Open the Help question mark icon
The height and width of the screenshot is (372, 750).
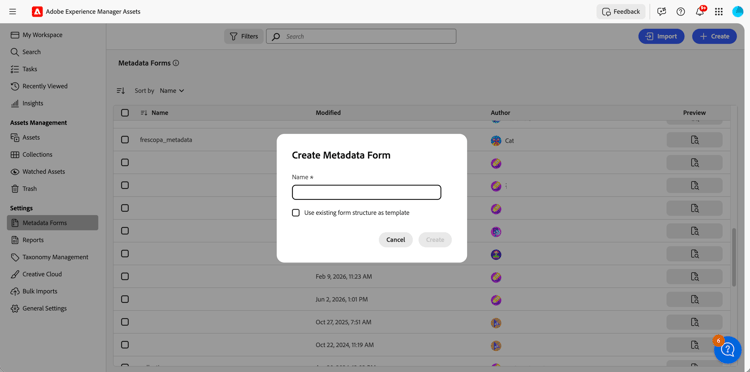click(680, 11)
